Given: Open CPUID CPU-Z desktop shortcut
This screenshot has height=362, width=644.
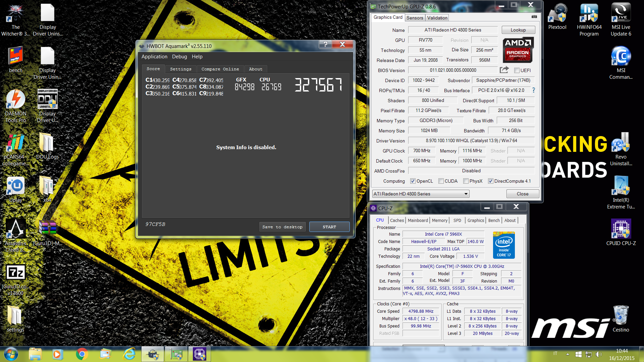Looking at the screenshot, I should coord(621,232).
